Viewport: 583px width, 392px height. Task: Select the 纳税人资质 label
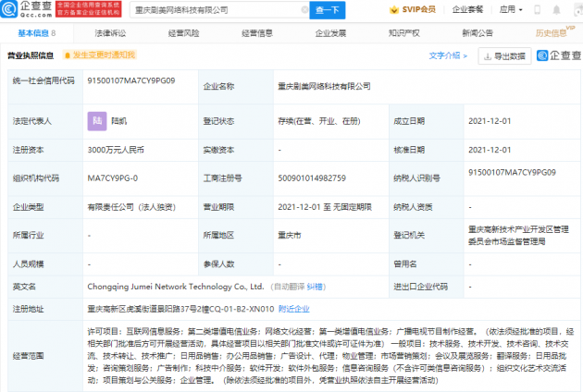coord(413,207)
